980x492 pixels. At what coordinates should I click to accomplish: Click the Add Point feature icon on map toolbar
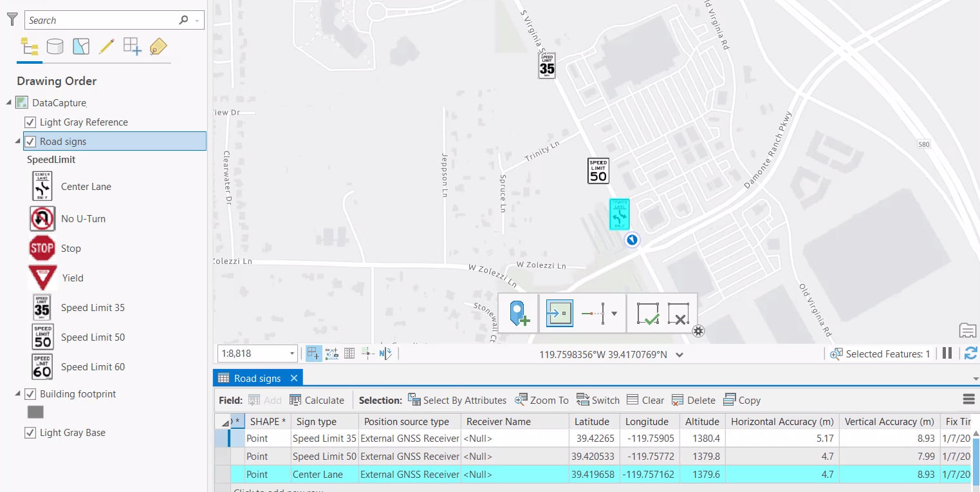coord(517,313)
